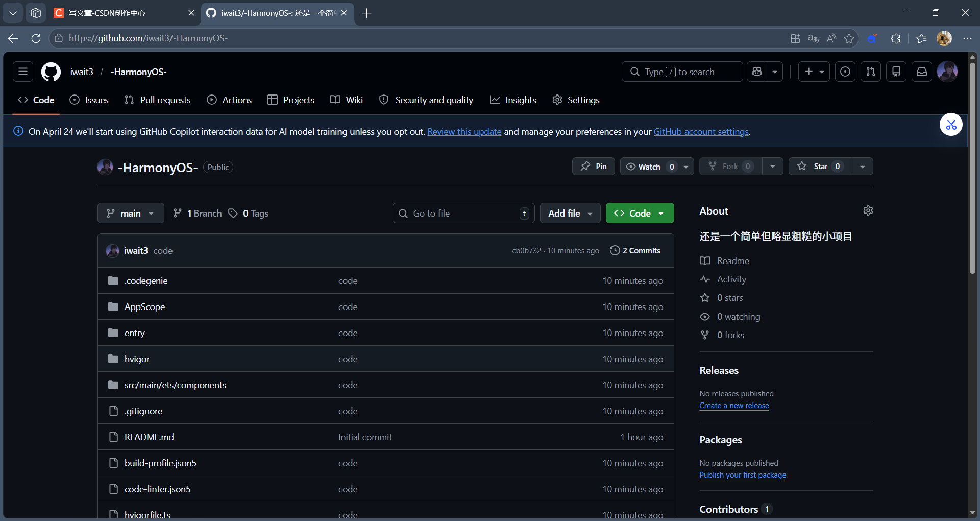This screenshot has width=980, height=521.
Task: Switch to the CSDN browser tab
Action: tap(125, 13)
